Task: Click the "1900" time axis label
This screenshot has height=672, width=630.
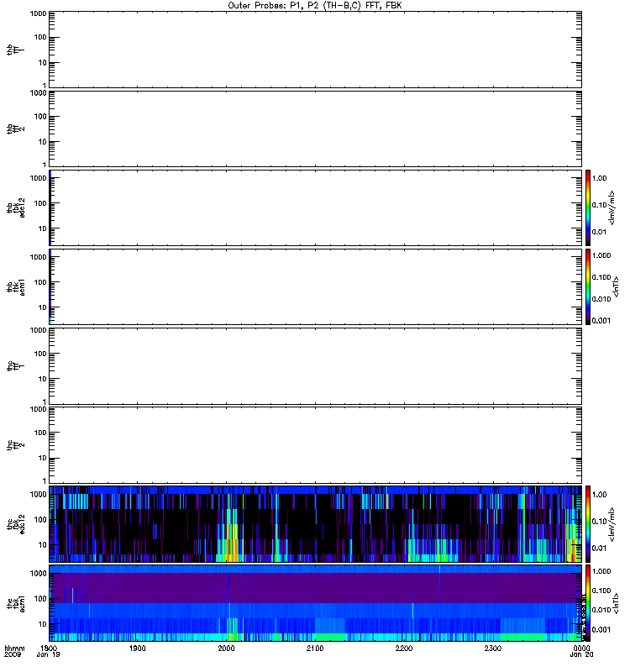Action: click(x=137, y=648)
